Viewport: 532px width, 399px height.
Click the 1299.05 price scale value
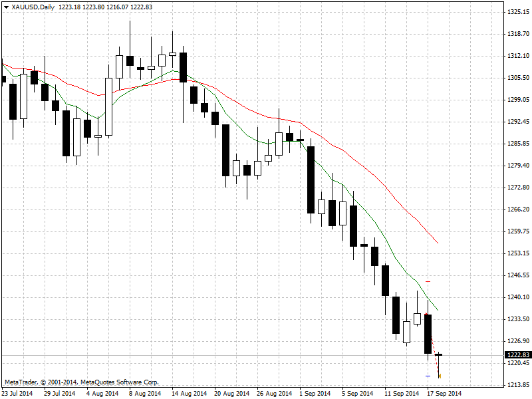(x=518, y=100)
